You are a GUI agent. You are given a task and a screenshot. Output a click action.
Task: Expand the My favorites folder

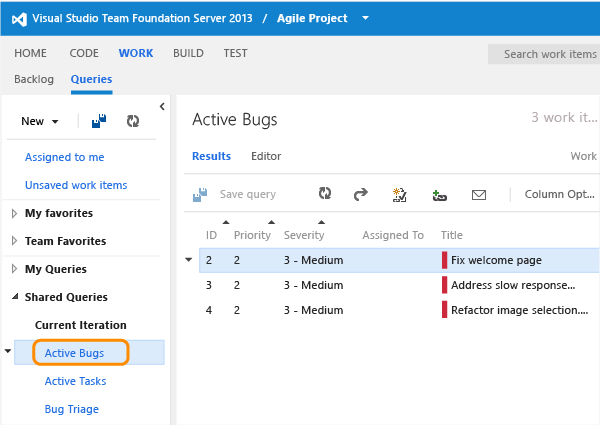click(x=15, y=213)
